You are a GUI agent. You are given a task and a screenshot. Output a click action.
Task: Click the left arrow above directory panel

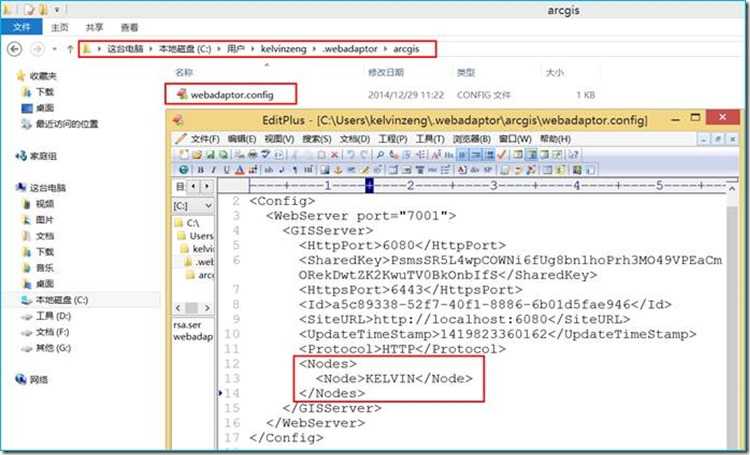point(193,187)
